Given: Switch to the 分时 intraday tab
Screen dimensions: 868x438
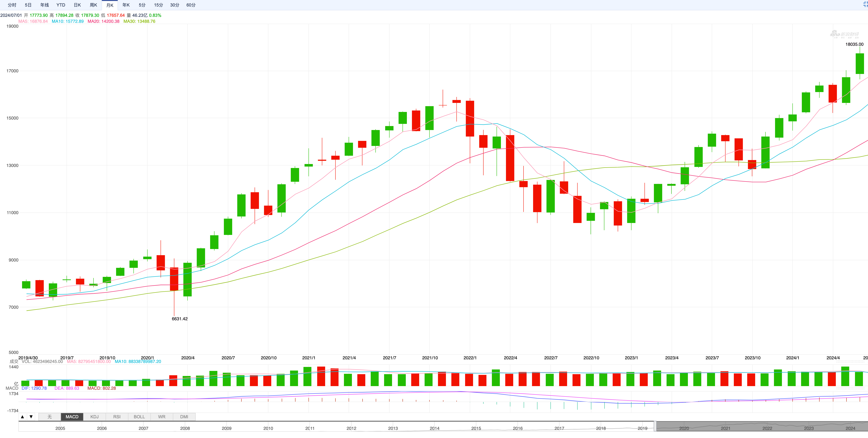Looking at the screenshot, I should [12, 5].
